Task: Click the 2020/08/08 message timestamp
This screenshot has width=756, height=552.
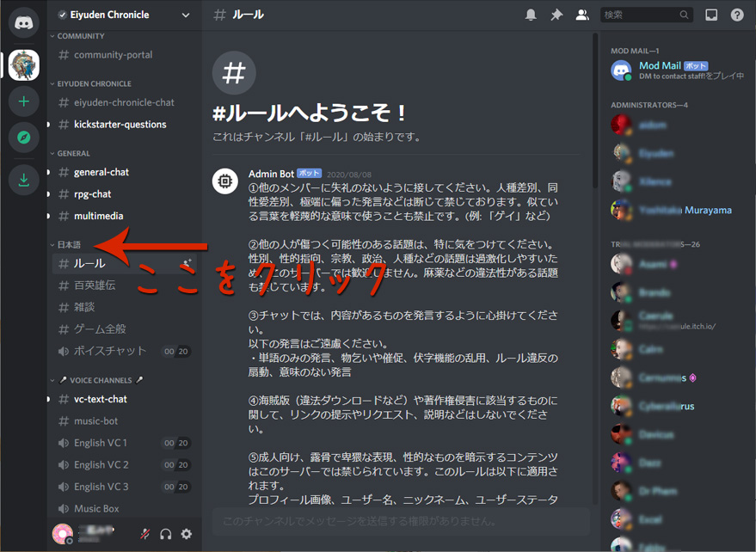Action: coord(349,175)
